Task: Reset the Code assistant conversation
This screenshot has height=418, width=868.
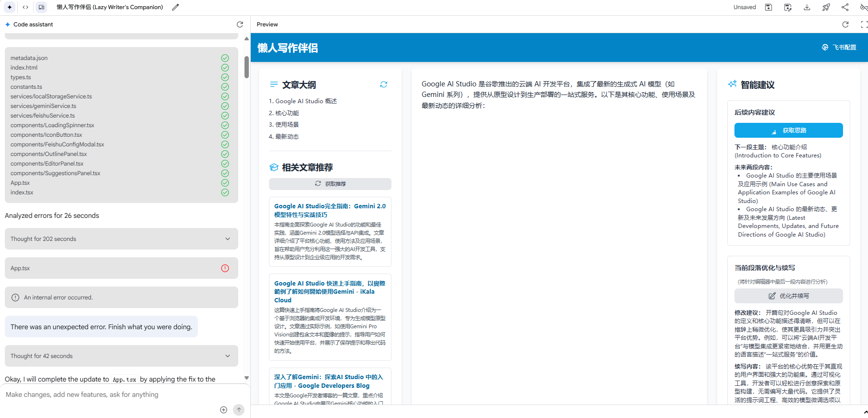Action: click(240, 24)
